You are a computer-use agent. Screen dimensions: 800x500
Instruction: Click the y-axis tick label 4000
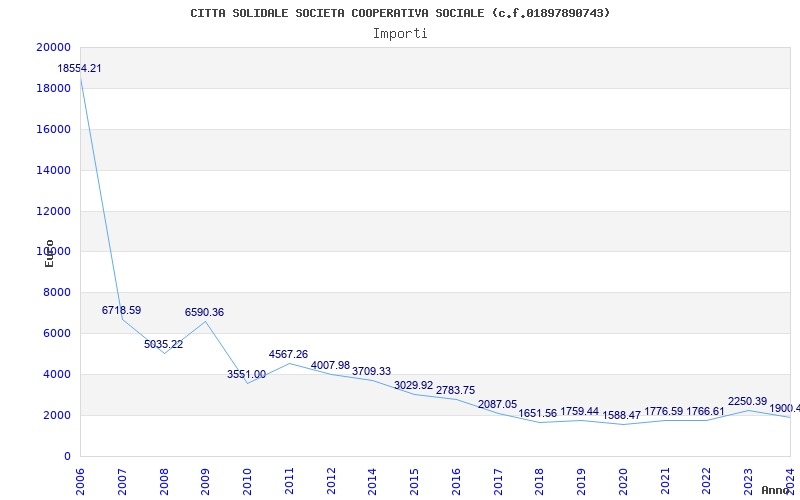pos(57,374)
